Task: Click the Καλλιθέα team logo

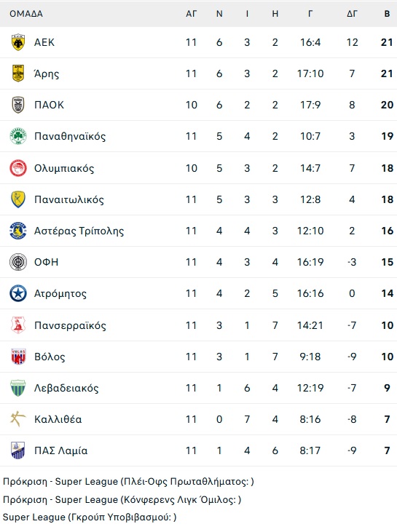Action: [x=18, y=419]
